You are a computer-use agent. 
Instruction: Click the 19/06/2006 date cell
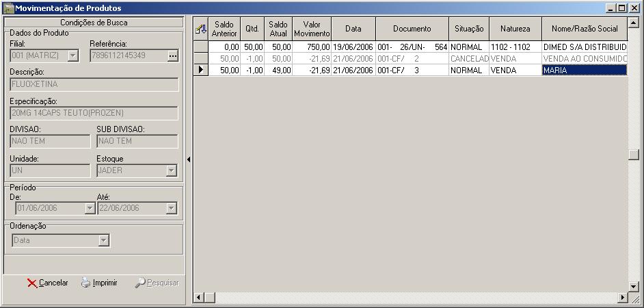353,47
